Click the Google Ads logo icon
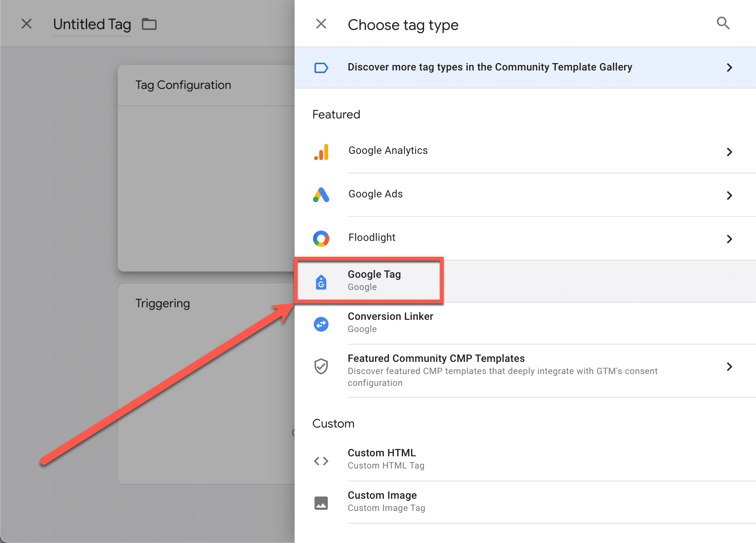The image size is (756, 543). pos(321,195)
